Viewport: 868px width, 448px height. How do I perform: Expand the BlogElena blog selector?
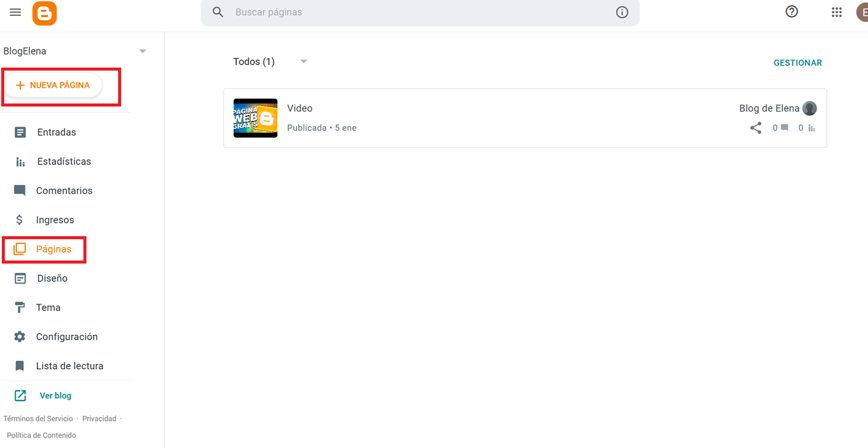click(142, 51)
